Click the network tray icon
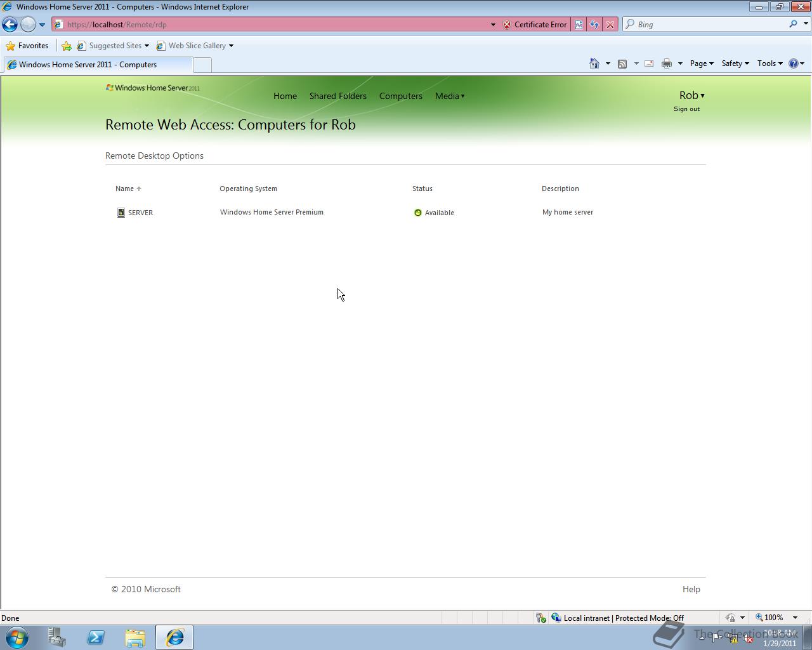The image size is (812, 650). 732,639
